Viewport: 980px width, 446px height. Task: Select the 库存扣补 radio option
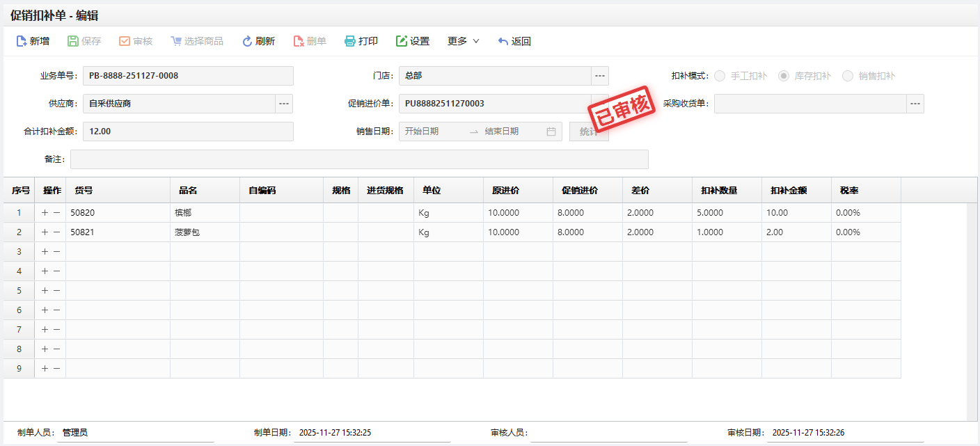(784, 76)
